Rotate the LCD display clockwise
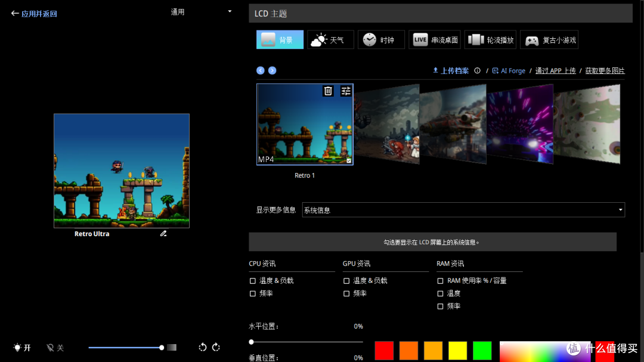The width and height of the screenshot is (644, 362). point(216,347)
